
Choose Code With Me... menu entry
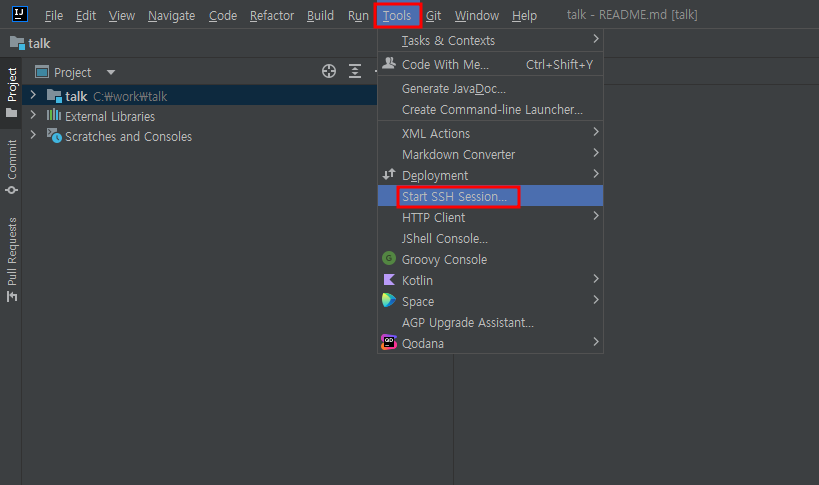[490, 65]
